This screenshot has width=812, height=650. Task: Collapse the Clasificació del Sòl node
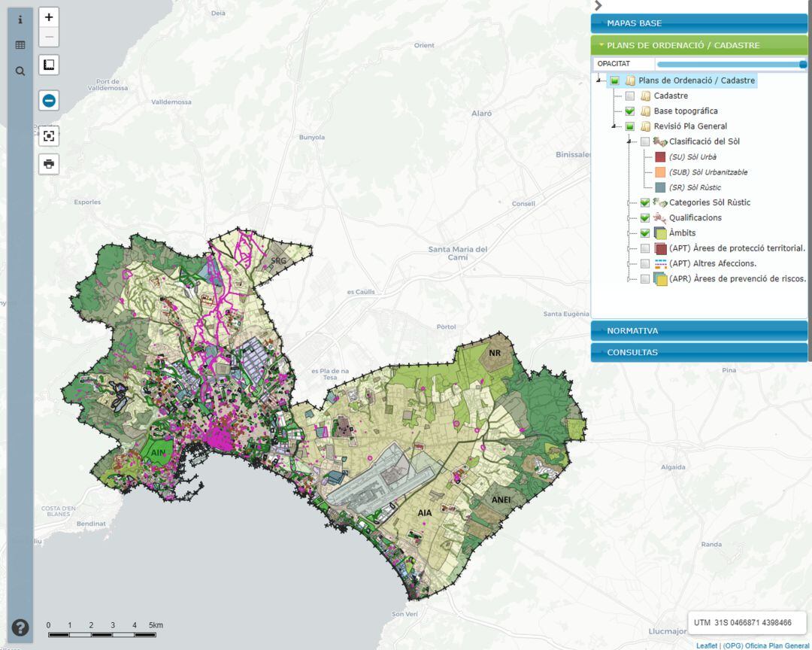pos(629,141)
